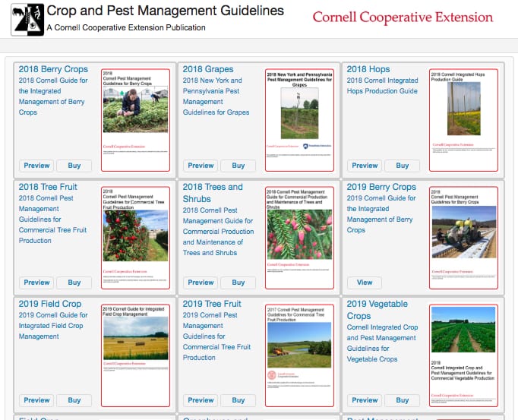
Task: Open 2019 Berry Crops cover thumbnail
Action: 463,238
